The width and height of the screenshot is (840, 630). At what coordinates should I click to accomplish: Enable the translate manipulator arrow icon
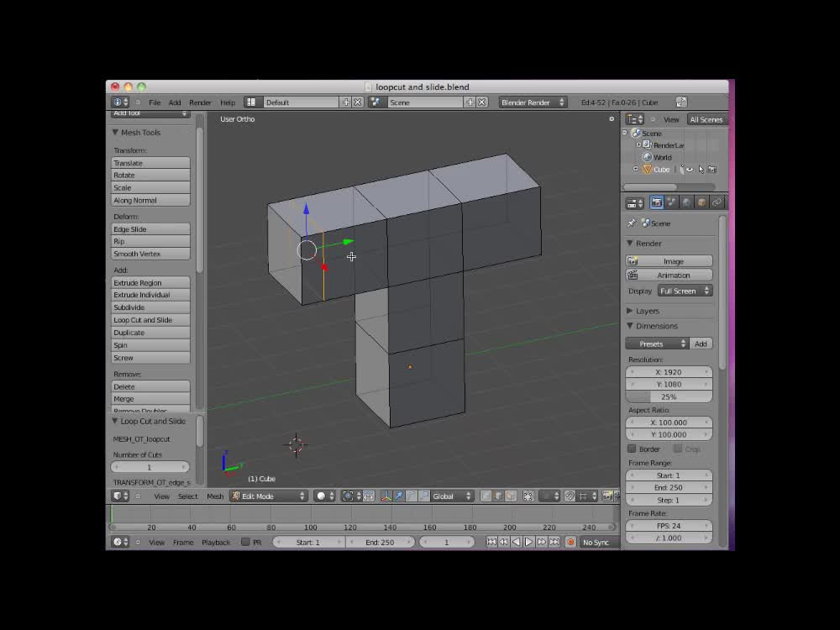coord(398,496)
